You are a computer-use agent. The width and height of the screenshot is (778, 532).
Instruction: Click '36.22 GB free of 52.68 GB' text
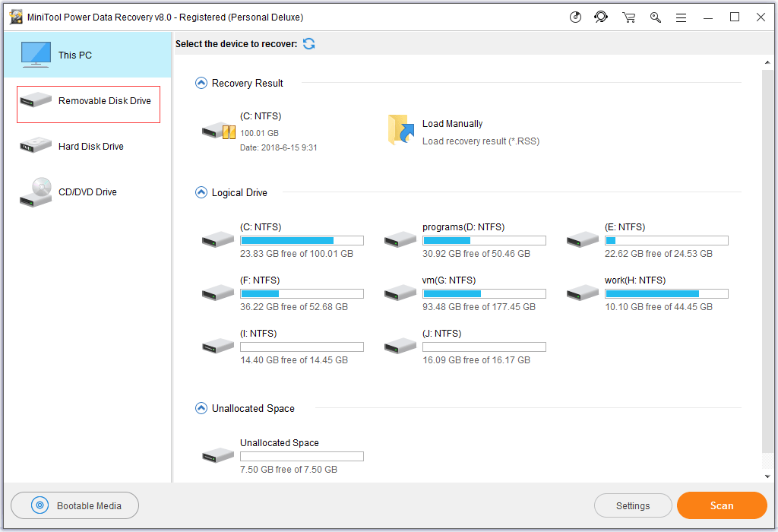point(294,307)
